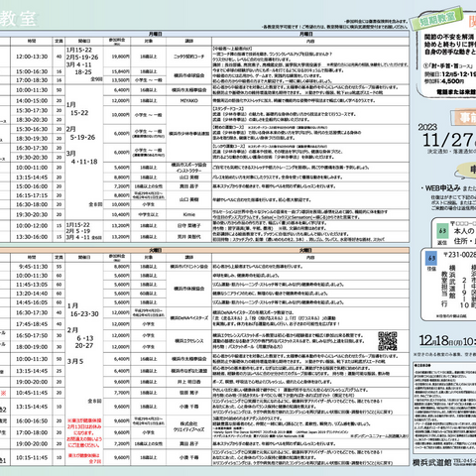This screenshot has width=476, height=476.
Task: Select the 13:20-14:40 time cell
Action: (x=32, y=294)
